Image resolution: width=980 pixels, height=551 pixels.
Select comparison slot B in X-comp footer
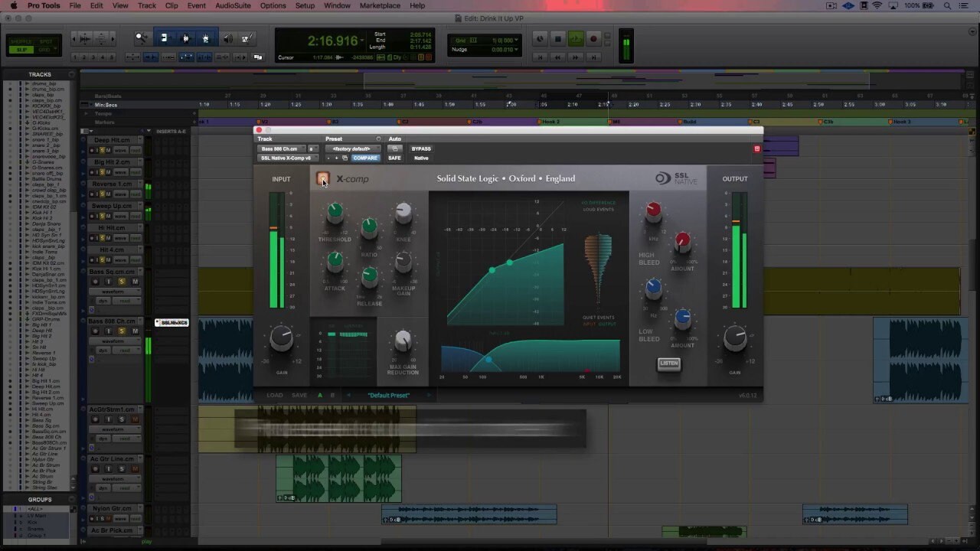[x=332, y=396]
